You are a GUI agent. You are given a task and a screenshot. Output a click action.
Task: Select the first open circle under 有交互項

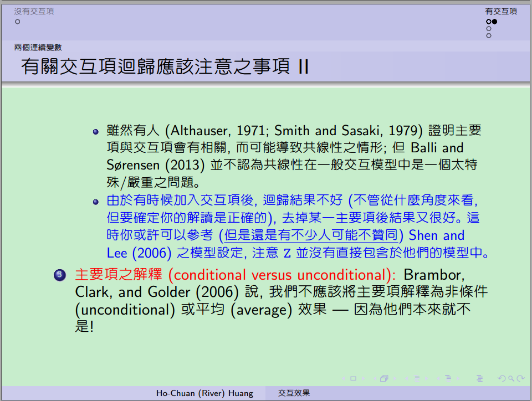(489, 22)
